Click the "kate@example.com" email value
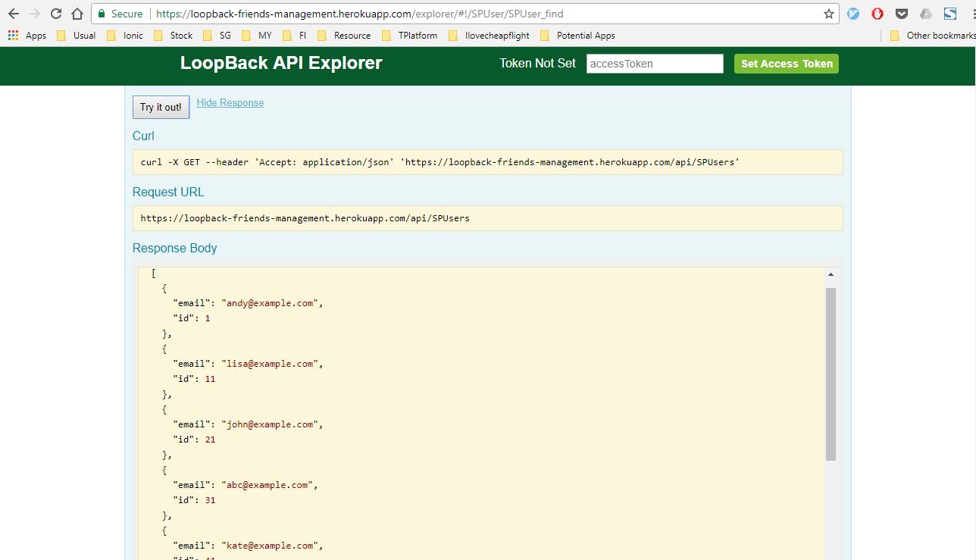Screen dimensions: 976x560 coord(269,546)
